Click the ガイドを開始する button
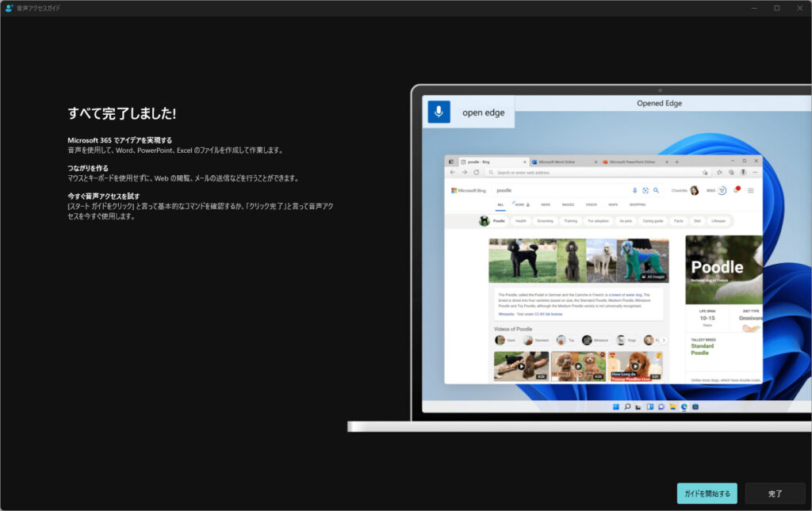 pos(707,494)
